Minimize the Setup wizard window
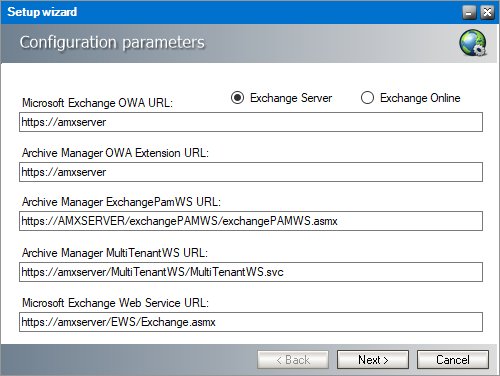 [x=469, y=13]
